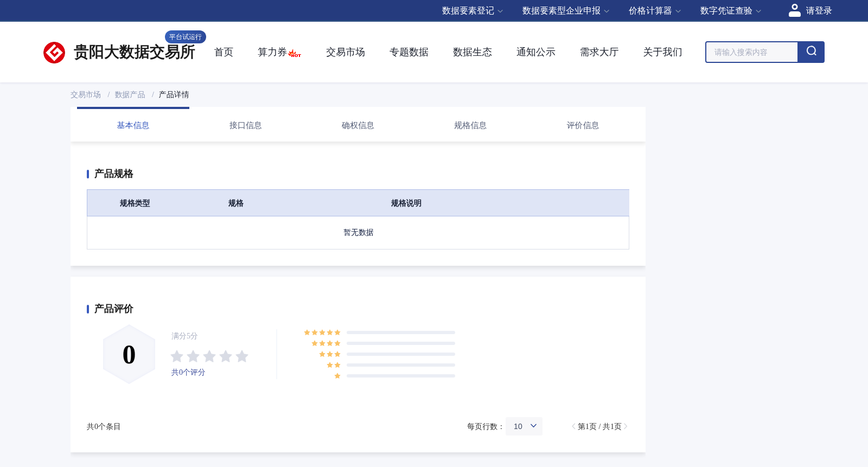Click the user avatar icon
868x467 pixels.
(795, 10)
